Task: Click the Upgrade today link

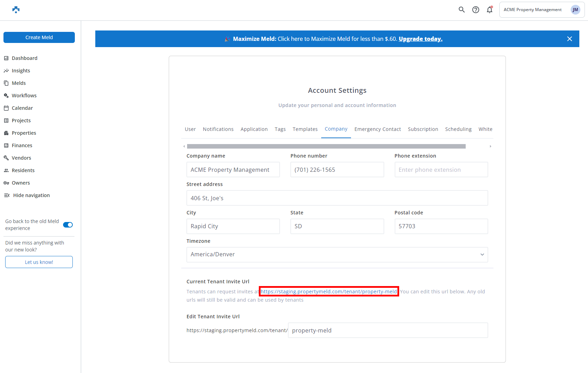Action: tap(420, 39)
